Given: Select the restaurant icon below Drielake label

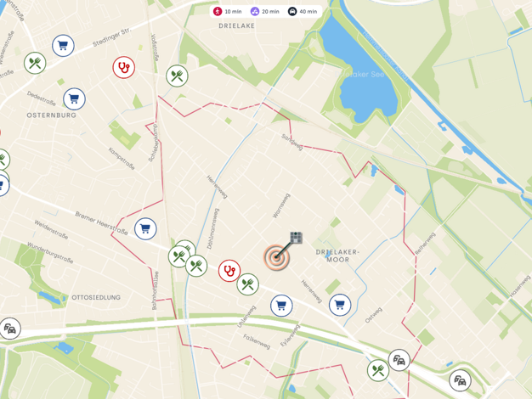Looking at the screenshot, I should [177, 76].
